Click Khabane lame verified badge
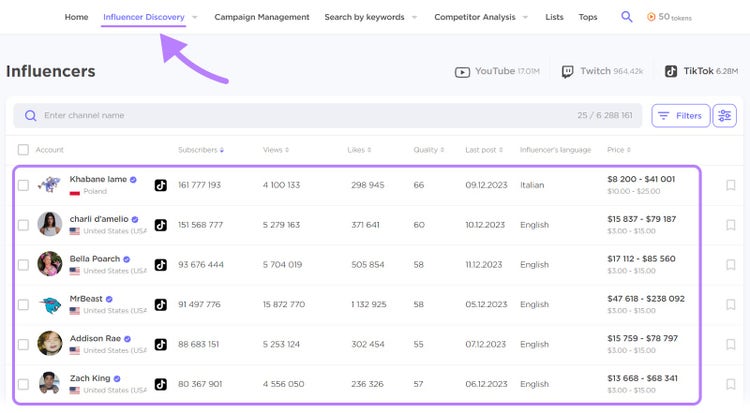Viewport: 750px width, 413px height. [x=133, y=179]
